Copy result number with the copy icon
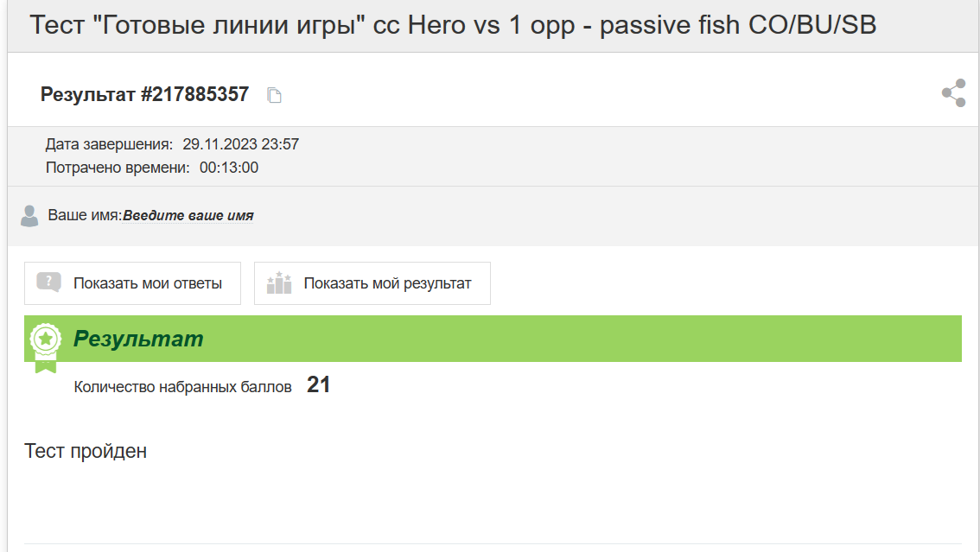 click(274, 95)
